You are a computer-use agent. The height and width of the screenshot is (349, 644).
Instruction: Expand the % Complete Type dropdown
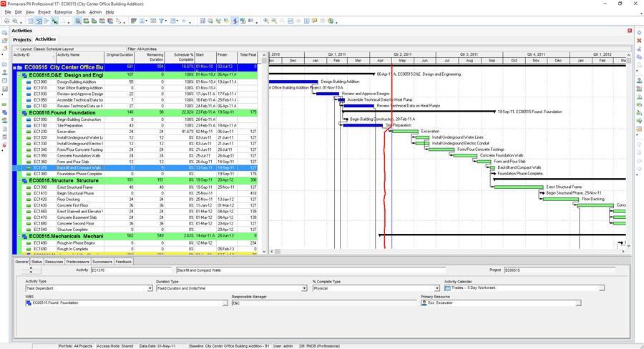click(x=436, y=288)
